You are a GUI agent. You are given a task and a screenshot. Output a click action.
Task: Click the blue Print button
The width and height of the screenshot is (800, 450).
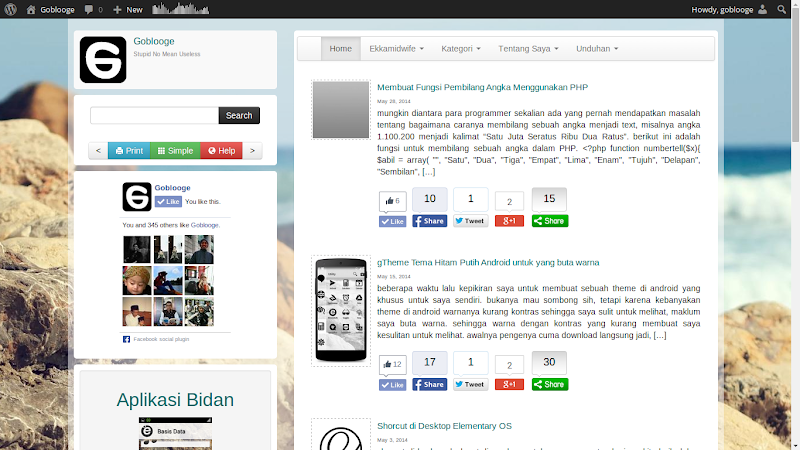pos(129,151)
